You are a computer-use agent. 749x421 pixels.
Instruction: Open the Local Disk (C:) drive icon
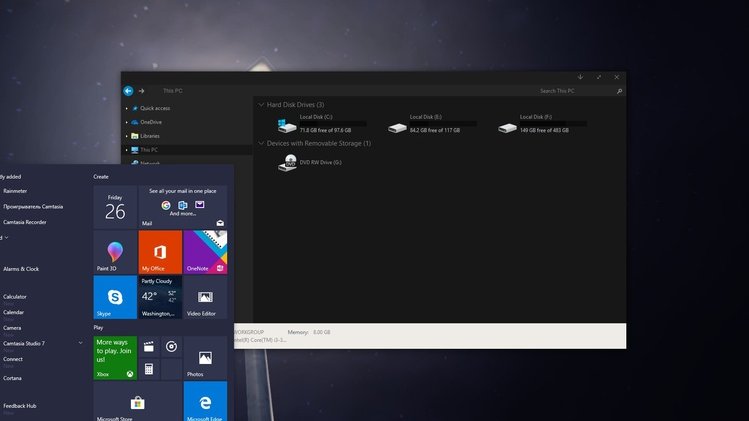click(287, 126)
